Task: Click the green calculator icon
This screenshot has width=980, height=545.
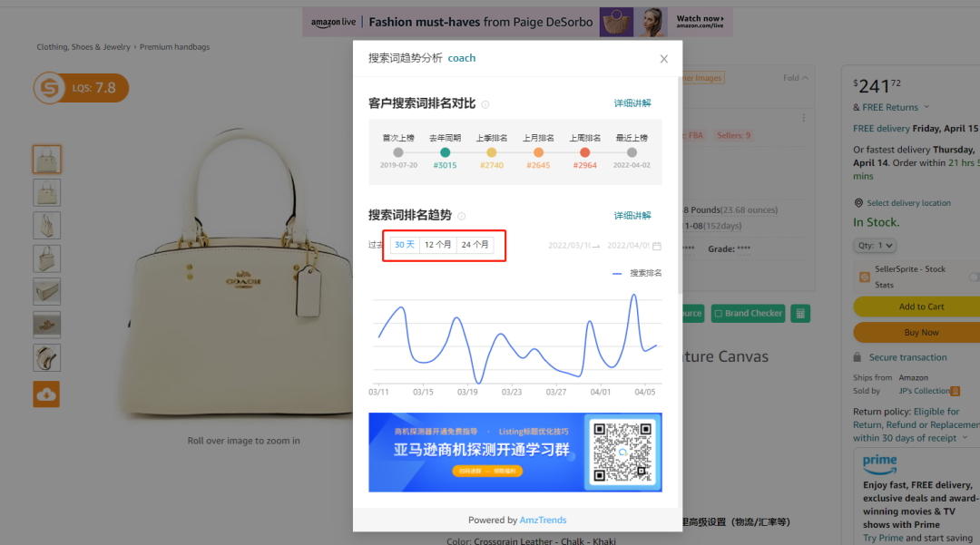Action: pyautogui.click(x=800, y=314)
